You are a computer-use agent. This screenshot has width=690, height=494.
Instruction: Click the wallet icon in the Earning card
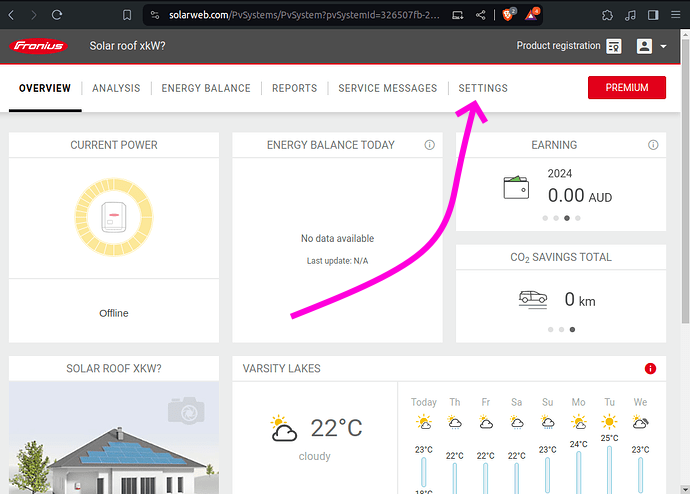pyautogui.click(x=516, y=187)
